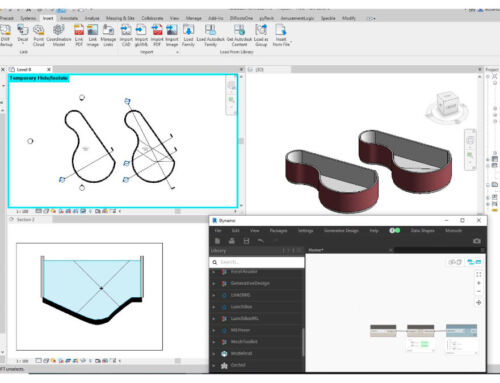Click the Link Image icon
The width and height of the screenshot is (500, 383).
[93, 30]
